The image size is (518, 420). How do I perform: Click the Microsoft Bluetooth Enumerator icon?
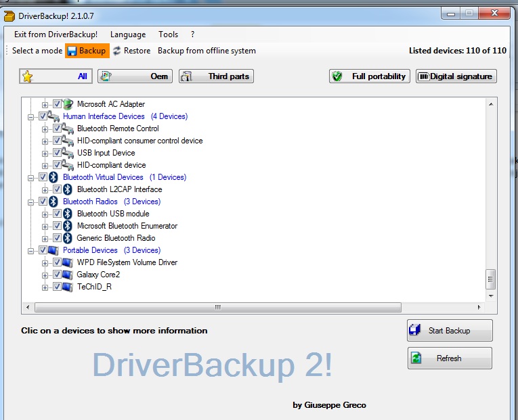coord(68,226)
